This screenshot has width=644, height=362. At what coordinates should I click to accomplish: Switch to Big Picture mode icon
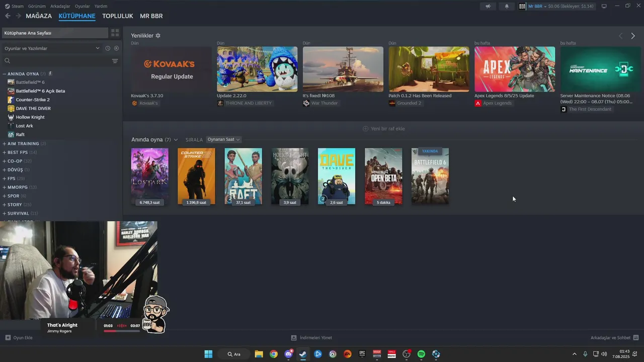604,6
